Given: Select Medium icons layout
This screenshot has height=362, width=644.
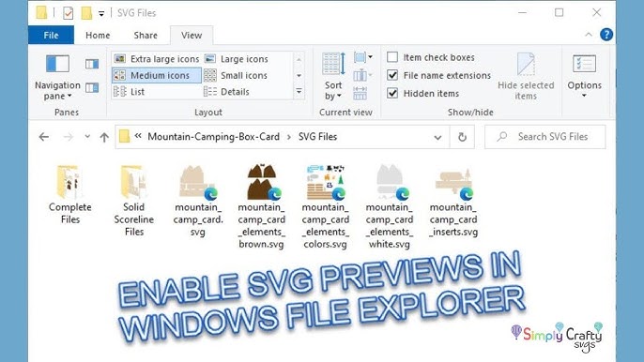Looking at the screenshot, I should point(157,76).
